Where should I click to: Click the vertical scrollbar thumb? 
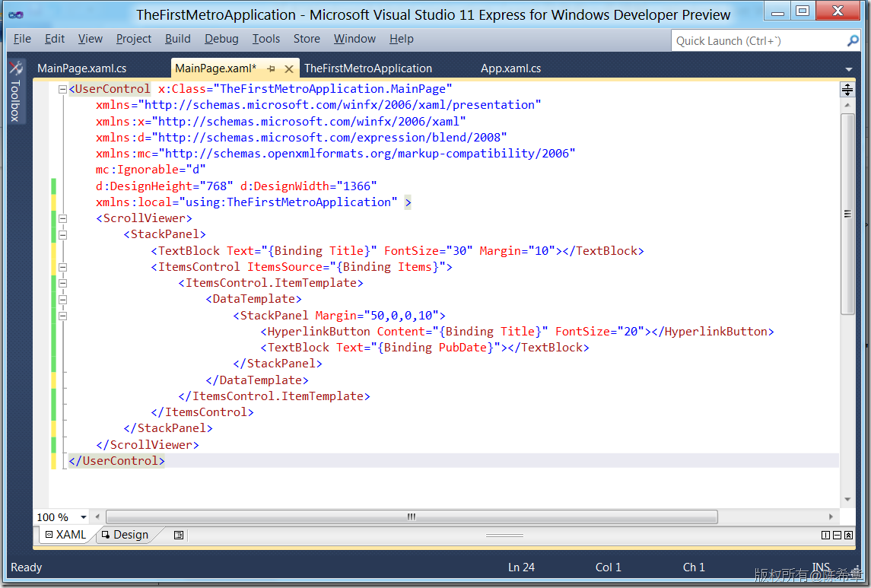pyautogui.click(x=847, y=215)
